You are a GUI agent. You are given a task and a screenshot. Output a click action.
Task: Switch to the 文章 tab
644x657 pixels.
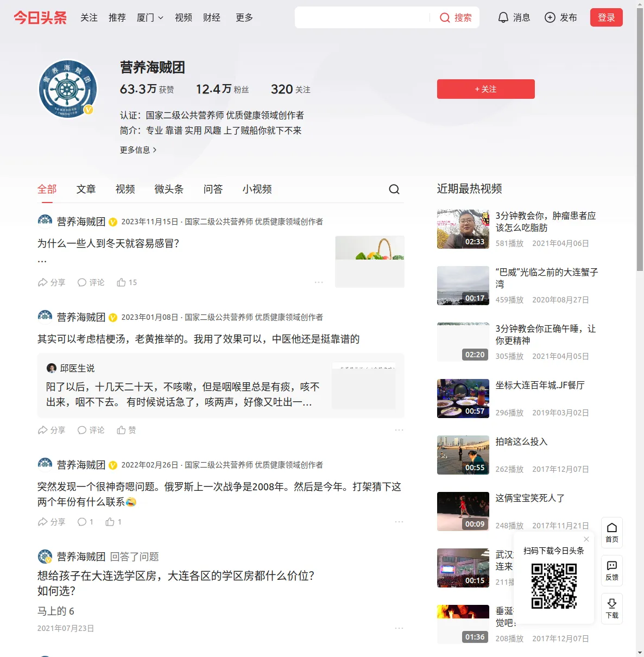point(86,189)
